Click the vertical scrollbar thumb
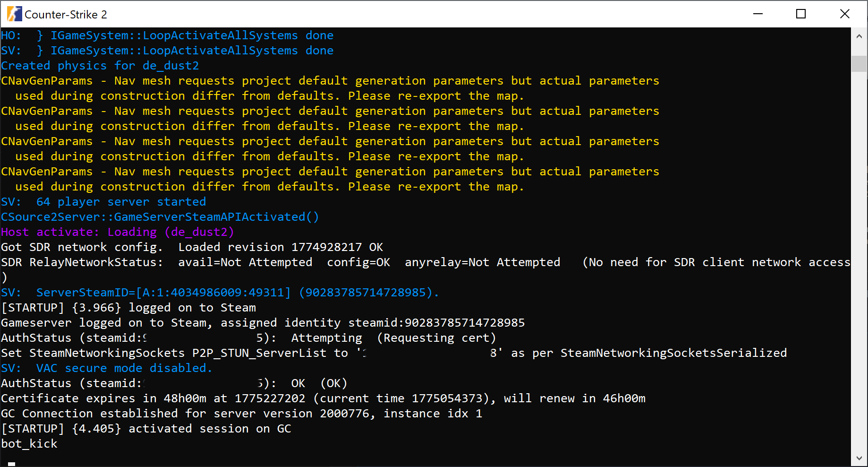868x467 pixels. (859, 64)
